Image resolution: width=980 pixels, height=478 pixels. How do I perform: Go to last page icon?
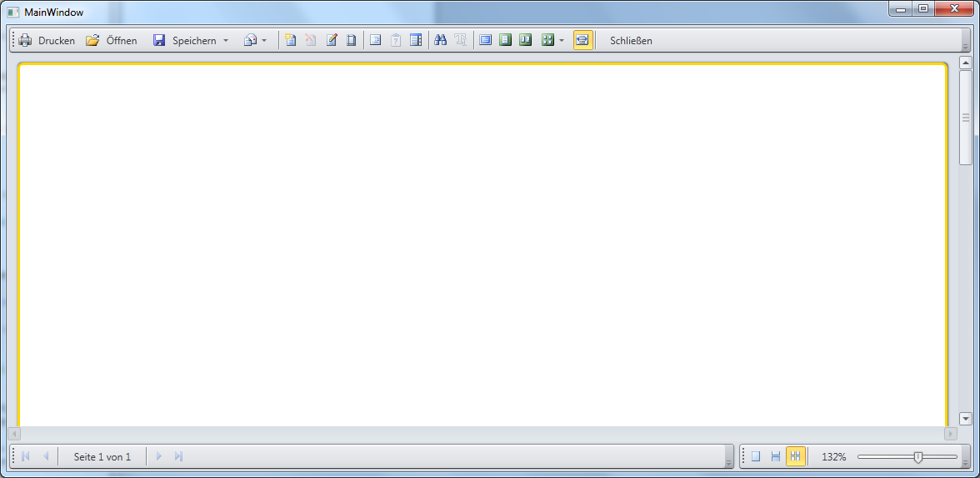(178, 457)
